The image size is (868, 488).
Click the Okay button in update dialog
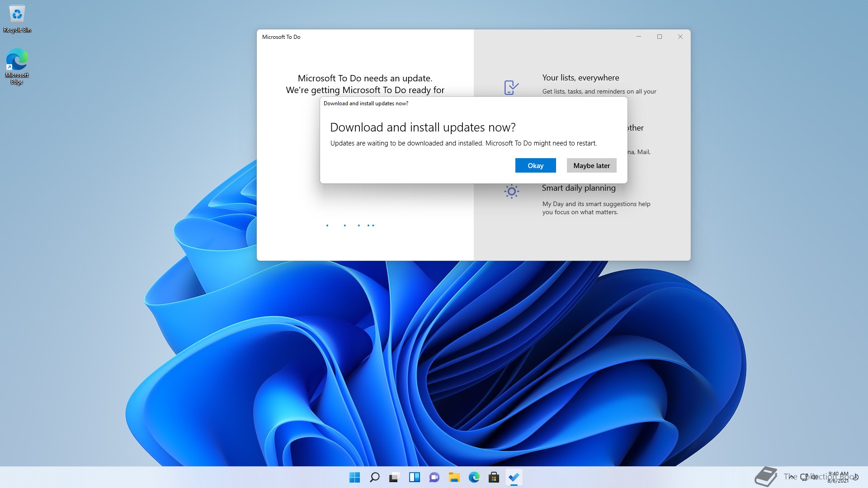click(x=535, y=165)
